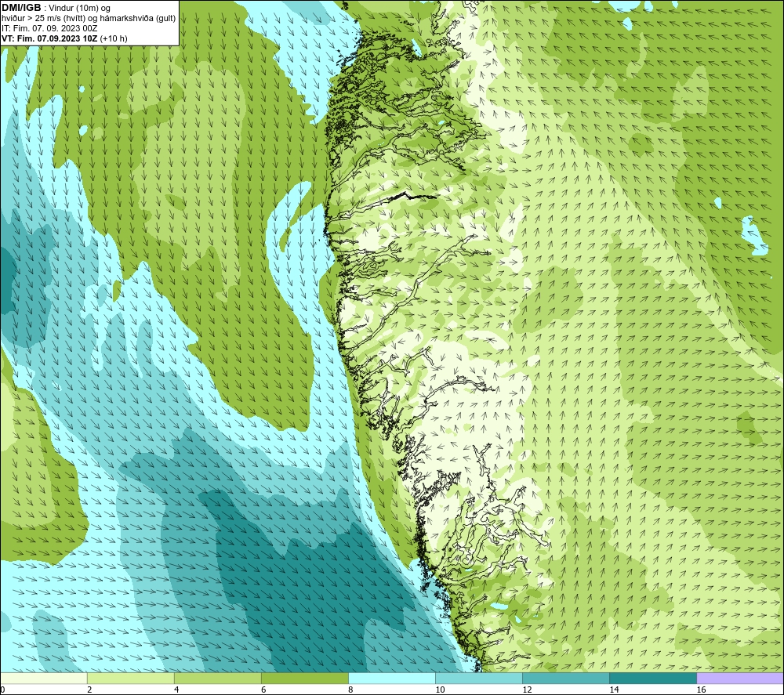The height and width of the screenshot is (695, 784).
Task: Click the light green 4–6 m/s legend swatch
Action: 217,678
